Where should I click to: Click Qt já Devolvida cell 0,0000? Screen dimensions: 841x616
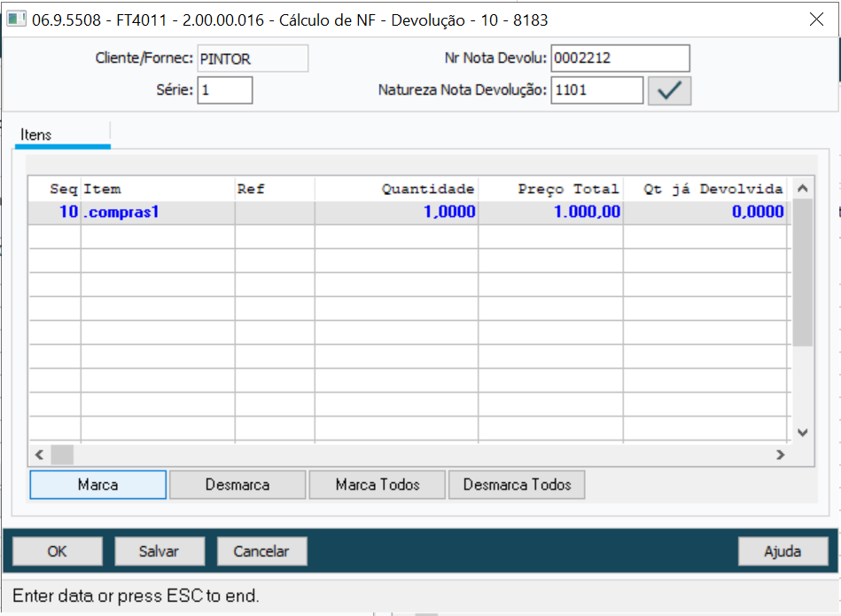coord(705,213)
